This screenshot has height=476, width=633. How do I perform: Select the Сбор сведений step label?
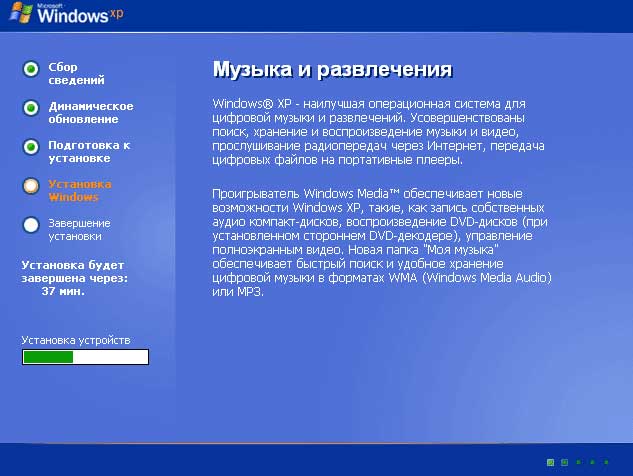76,73
